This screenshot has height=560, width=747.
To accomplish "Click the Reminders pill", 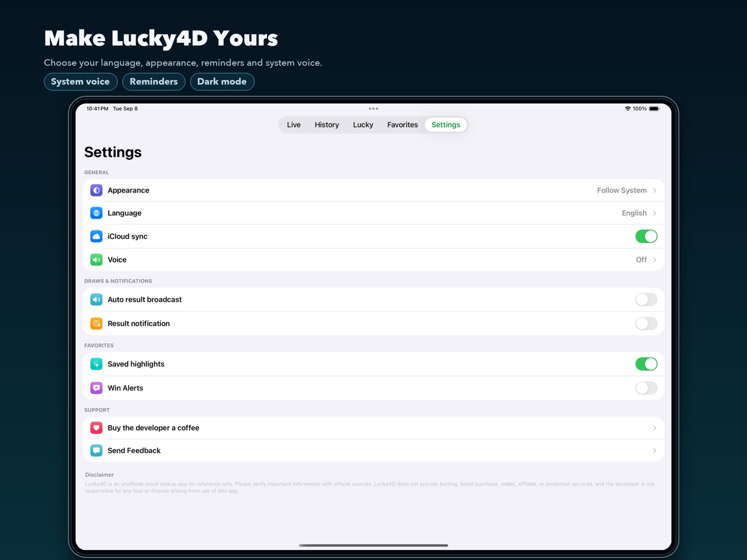I will coord(153,82).
